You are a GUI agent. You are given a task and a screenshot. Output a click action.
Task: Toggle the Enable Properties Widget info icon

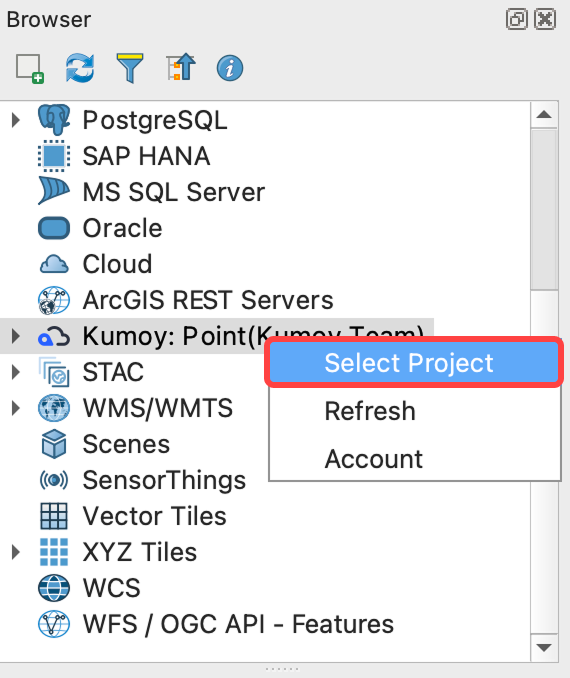coord(230,68)
